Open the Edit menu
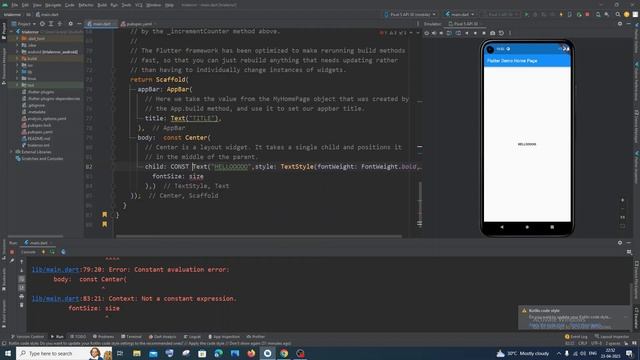Screen dimensions: 640x360 [25, 5]
